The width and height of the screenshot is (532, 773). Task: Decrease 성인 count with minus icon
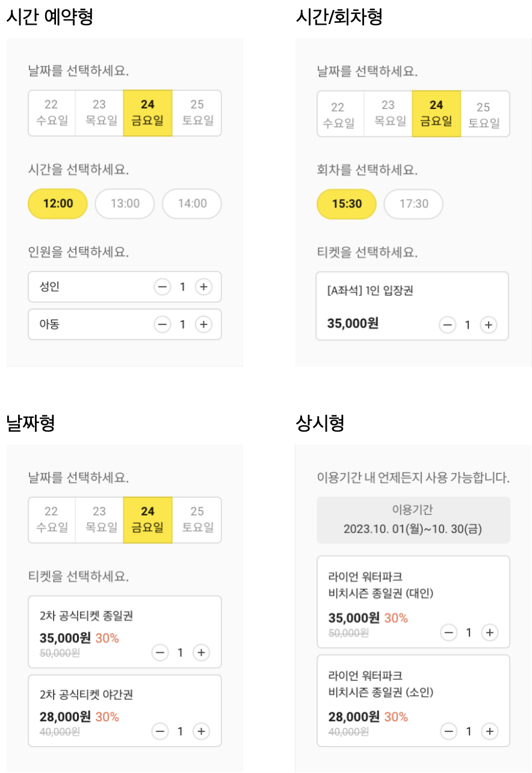tap(162, 287)
